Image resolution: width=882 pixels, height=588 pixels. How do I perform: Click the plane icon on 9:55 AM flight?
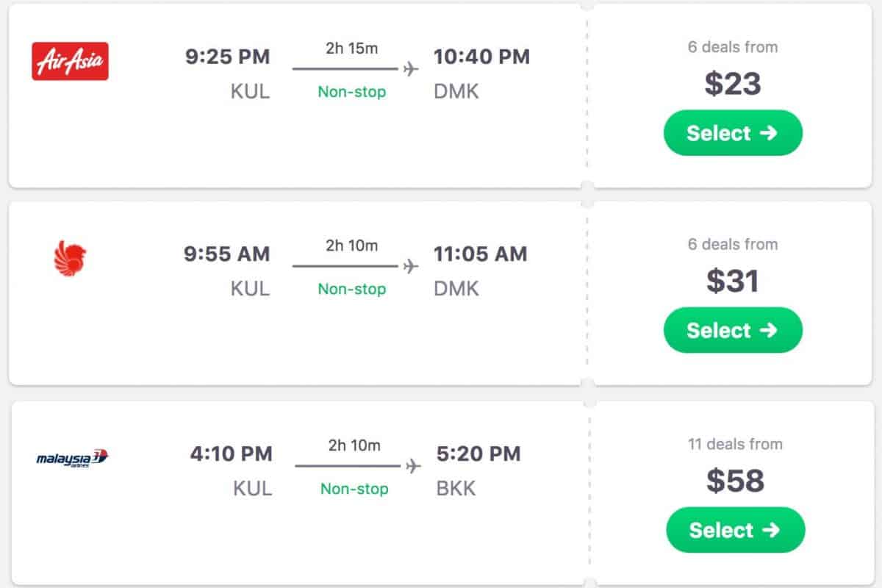point(411,266)
